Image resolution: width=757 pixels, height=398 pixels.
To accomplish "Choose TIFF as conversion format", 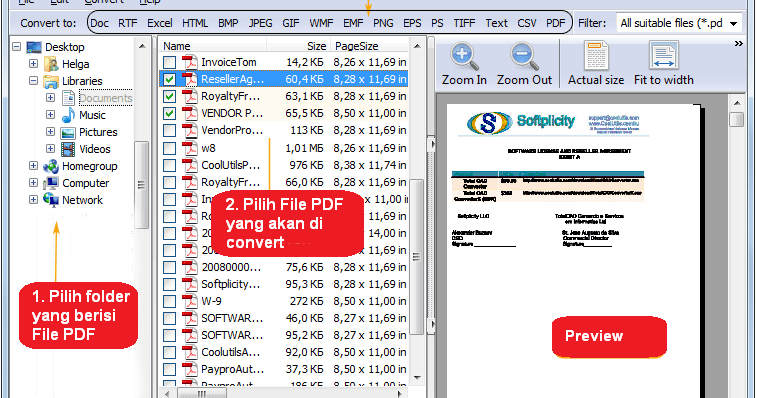I will point(464,23).
